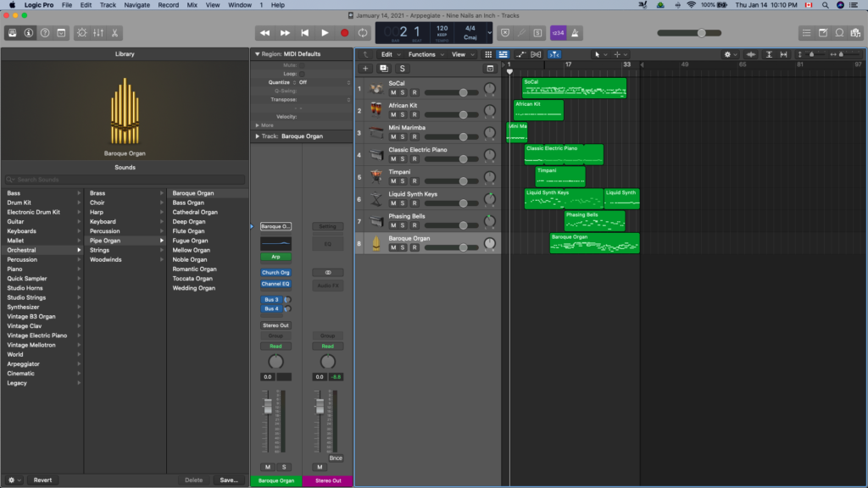
Task: Open the Record menu
Action: (x=169, y=5)
